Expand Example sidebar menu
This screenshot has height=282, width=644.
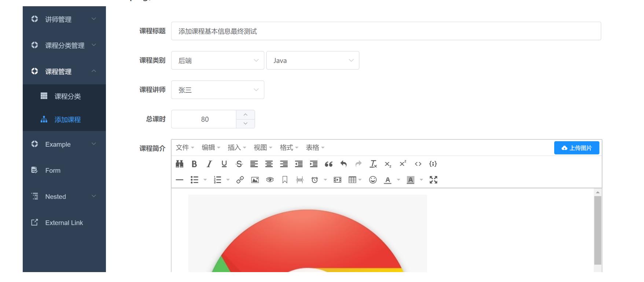[64, 144]
